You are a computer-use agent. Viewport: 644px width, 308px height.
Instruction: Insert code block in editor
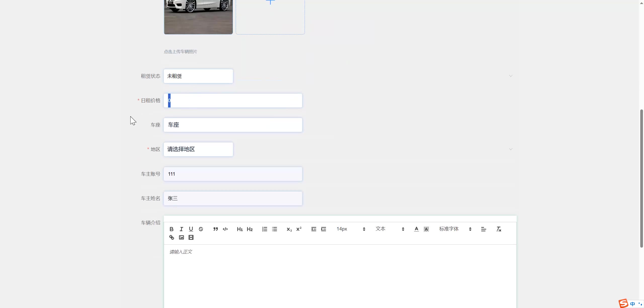(225, 229)
